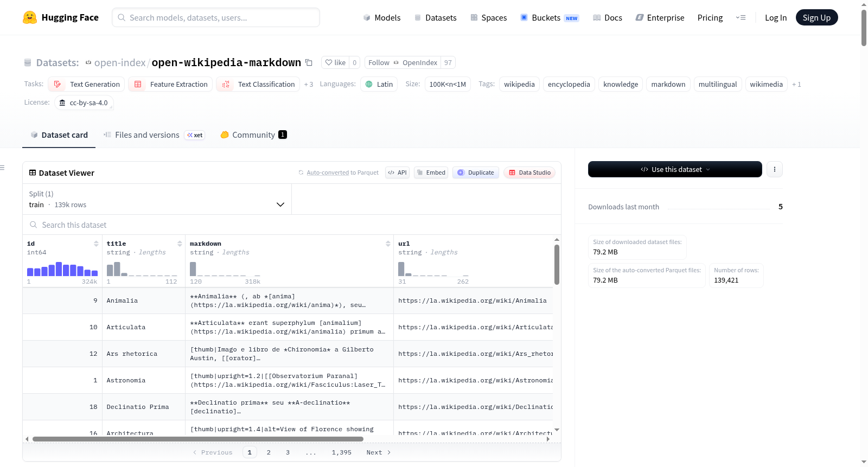Expand the +1 more tags
Viewport: 868px width, 467px height.
(796, 84)
